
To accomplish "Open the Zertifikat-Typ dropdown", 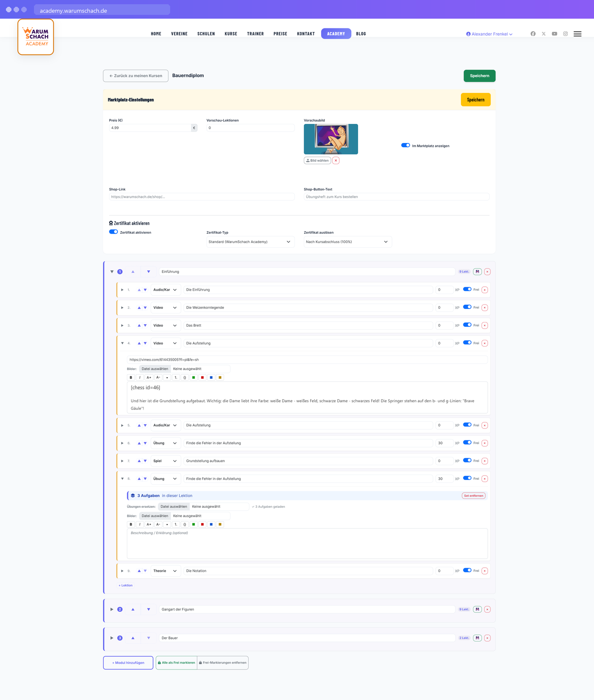I will pos(250,242).
